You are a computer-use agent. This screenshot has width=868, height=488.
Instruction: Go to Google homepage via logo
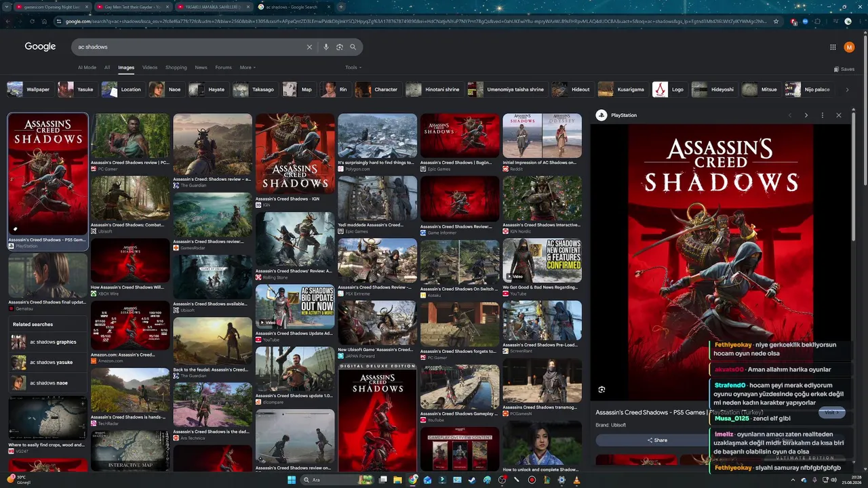40,47
